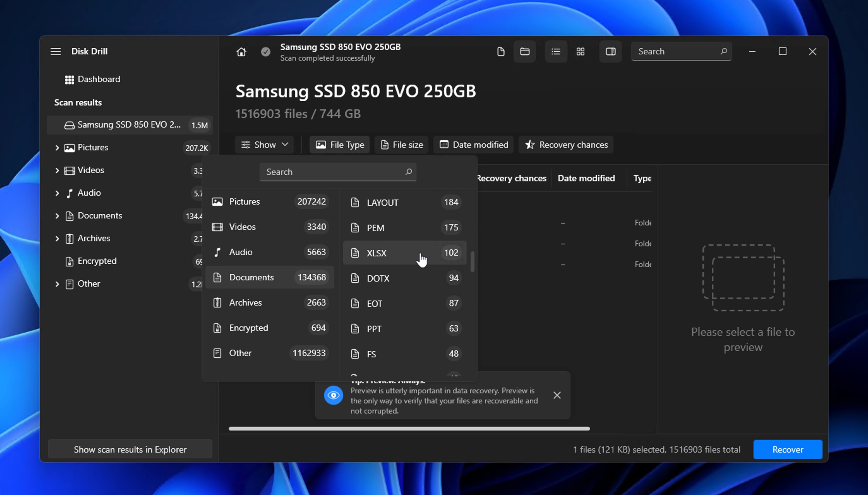Viewport: 868px width, 495px height.
Task: Choose Videos category in file type popup
Action: click(270, 227)
